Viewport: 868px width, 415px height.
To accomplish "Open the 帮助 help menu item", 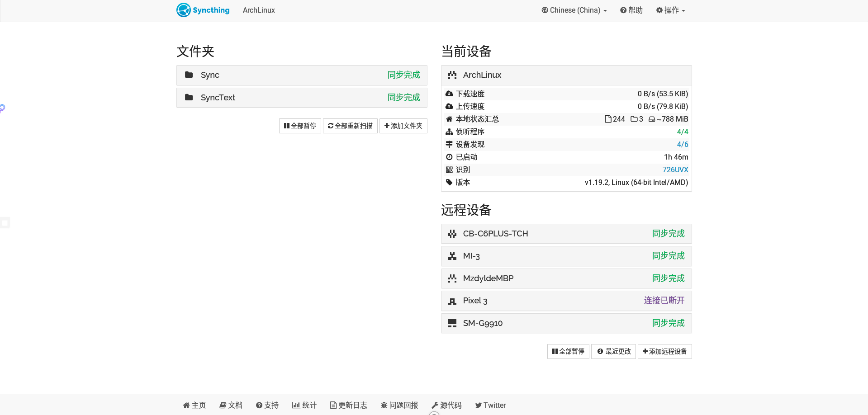I will [631, 10].
